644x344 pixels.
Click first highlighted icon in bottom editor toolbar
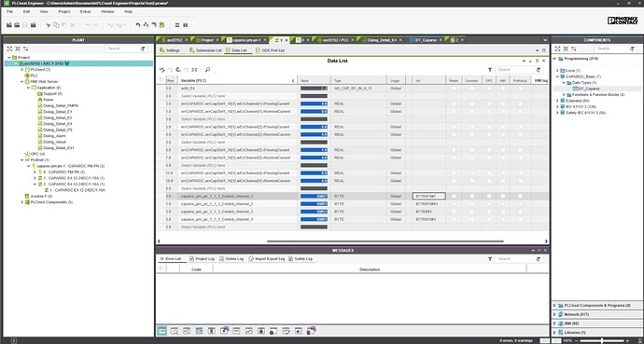pos(161,330)
